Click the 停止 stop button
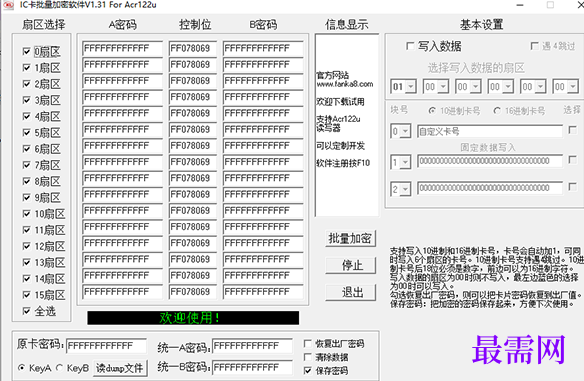Screen dimensions: 584x381 (350, 265)
